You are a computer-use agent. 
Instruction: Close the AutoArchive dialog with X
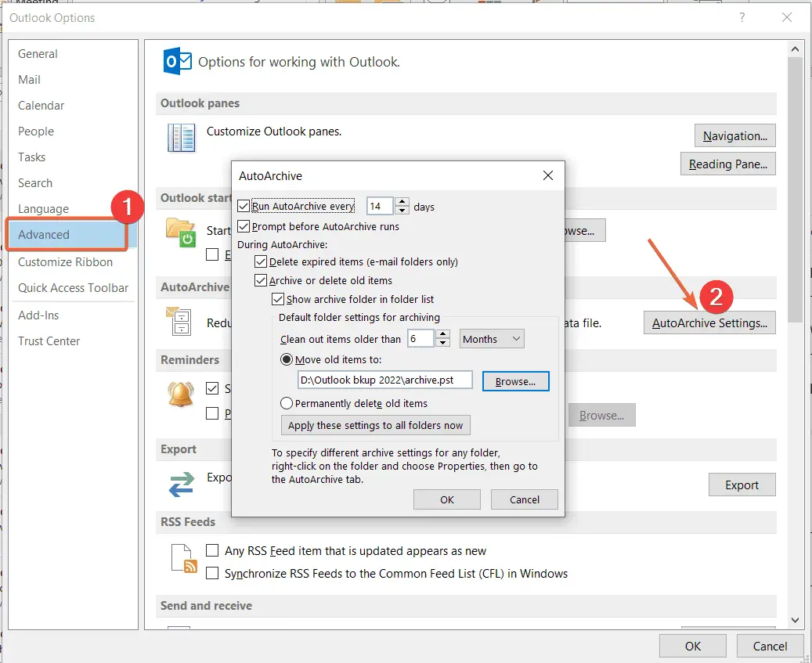[x=548, y=175]
